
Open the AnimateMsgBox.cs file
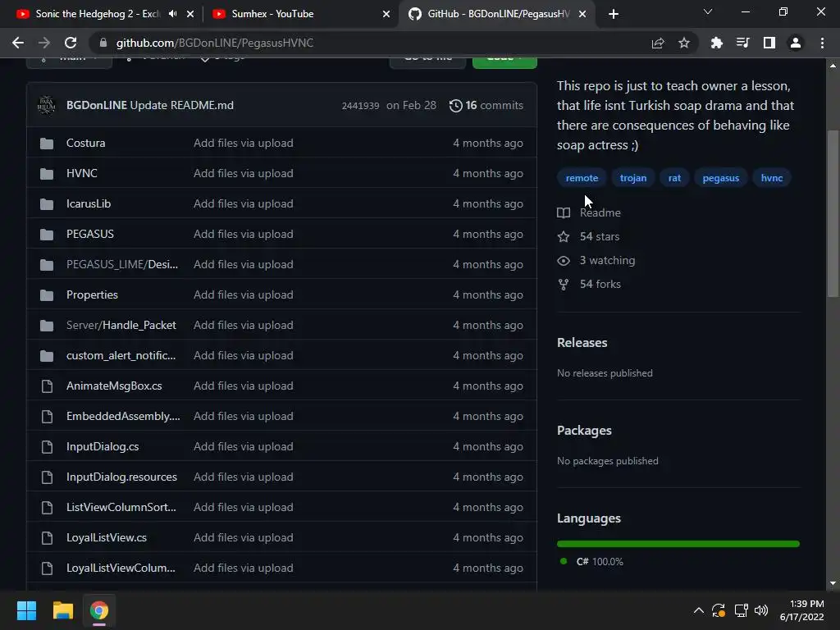(114, 386)
